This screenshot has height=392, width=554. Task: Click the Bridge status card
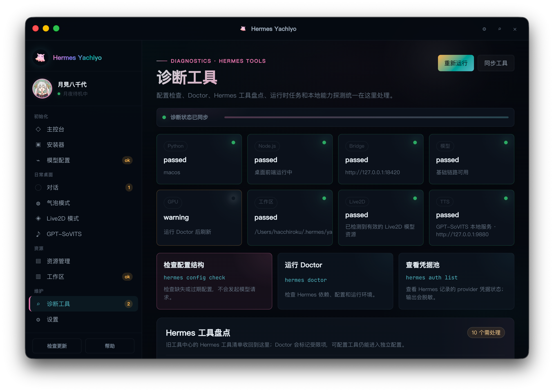click(381, 159)
